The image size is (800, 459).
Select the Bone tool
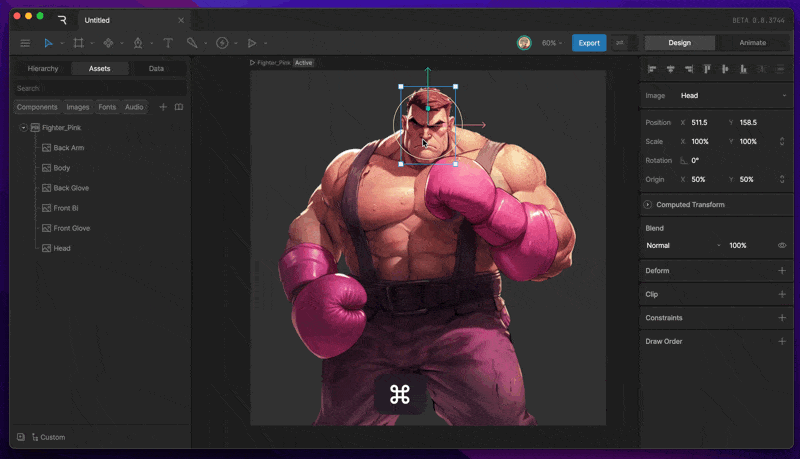coord(192,43)
